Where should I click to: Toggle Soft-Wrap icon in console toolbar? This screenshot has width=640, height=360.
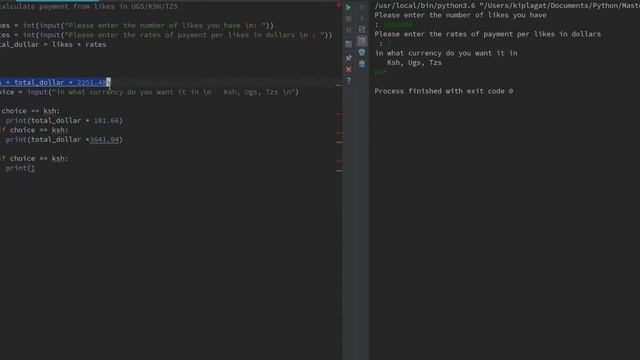click(362, 29)
